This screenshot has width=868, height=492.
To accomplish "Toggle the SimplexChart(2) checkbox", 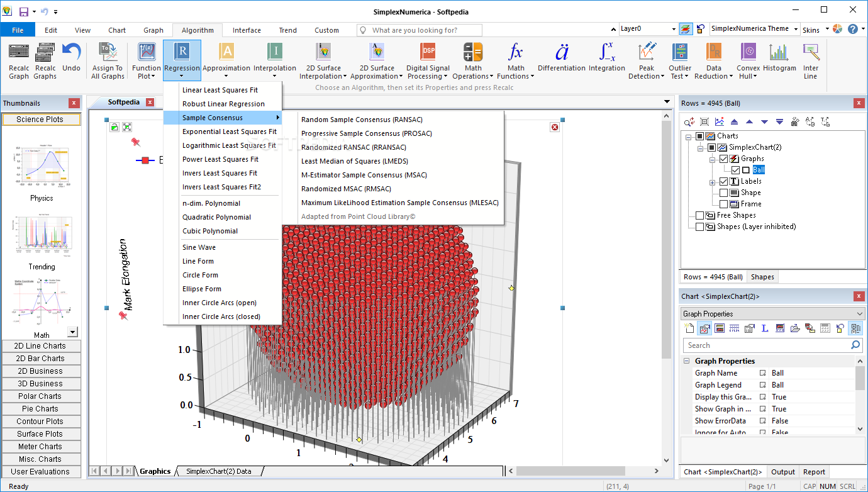I will (711, 147).
